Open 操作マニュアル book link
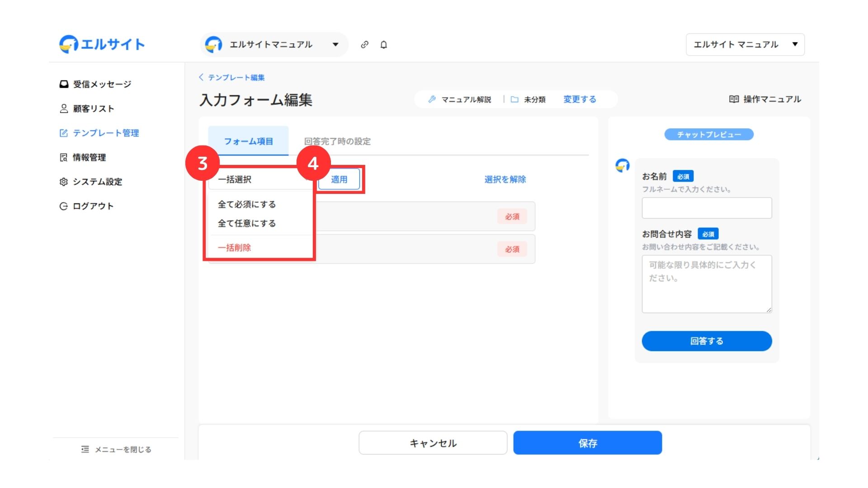The height and width of the screenshot is (488, 868). 765,99
